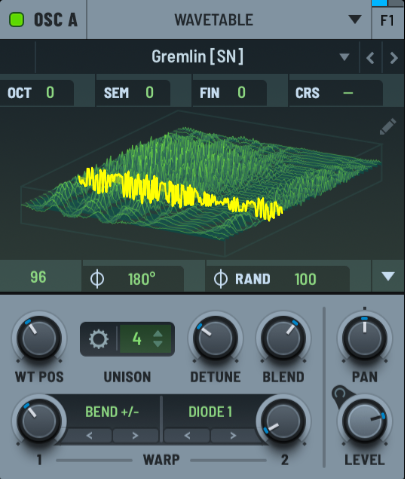Viewport: 405px width, 479px height.
Task: Click the DETUNE knob
Action: [215, 338]
